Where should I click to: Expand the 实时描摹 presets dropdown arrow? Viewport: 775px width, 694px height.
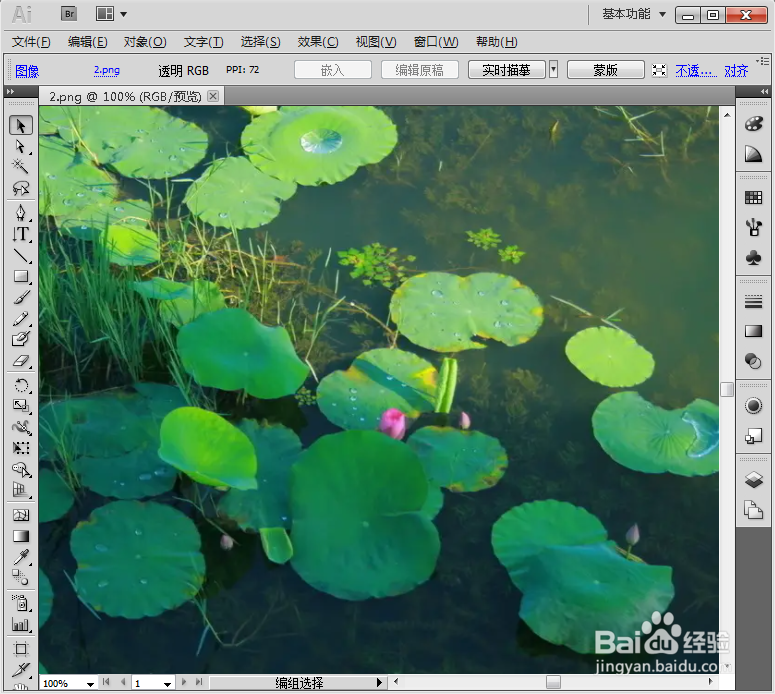pos(554,70)
